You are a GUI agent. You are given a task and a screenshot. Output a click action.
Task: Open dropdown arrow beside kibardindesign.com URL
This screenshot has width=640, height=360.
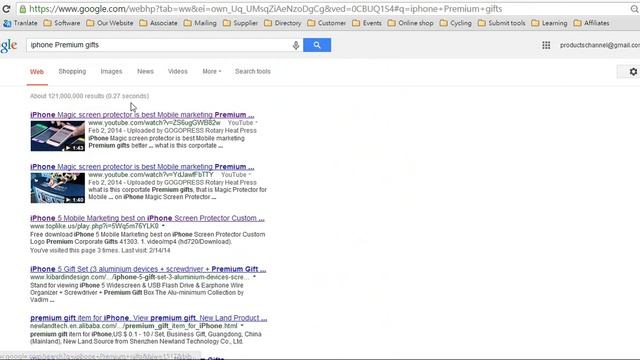click(x=254, y=277)
